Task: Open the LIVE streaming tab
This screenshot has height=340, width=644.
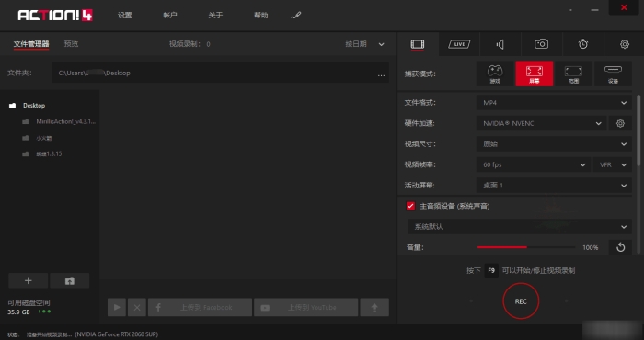Action: coord(459,44)
